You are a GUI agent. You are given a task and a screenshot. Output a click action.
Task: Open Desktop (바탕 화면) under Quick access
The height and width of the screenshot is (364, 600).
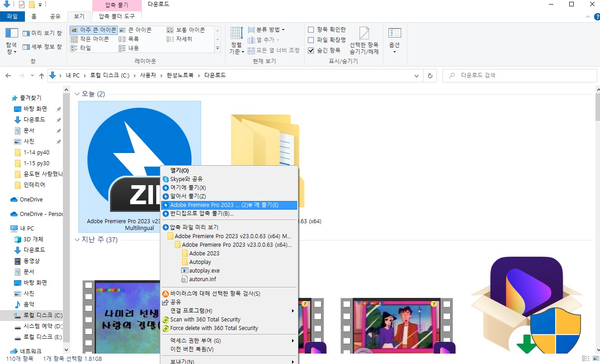click(35, 109)
